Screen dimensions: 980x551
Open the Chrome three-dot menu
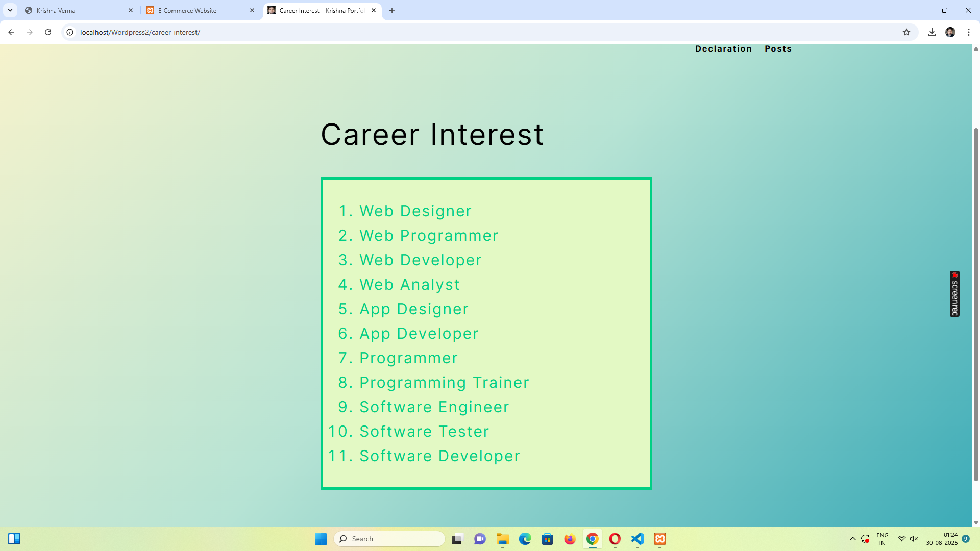coord(969,32)
